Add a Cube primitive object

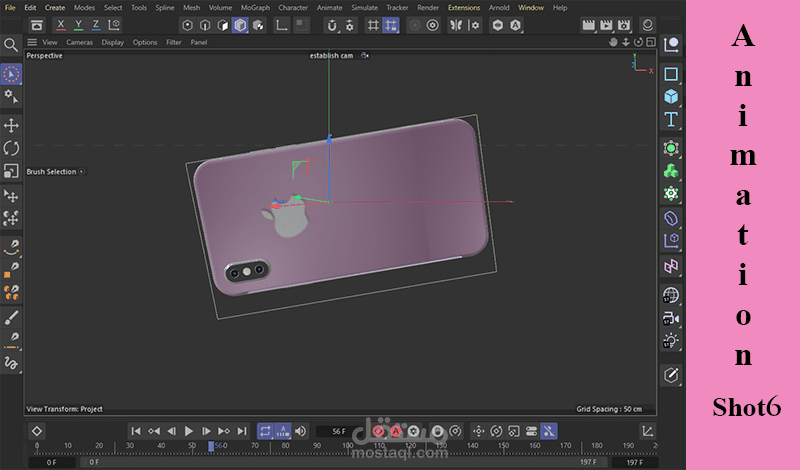point(671,96)
